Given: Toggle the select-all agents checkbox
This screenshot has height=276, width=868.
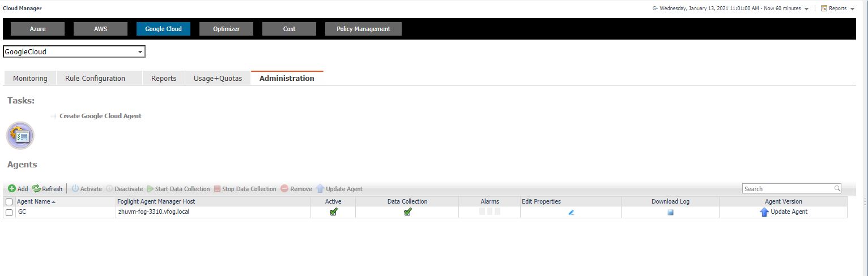Looking at the screenshot, I should pyautogui.click(x=9, y=202).
